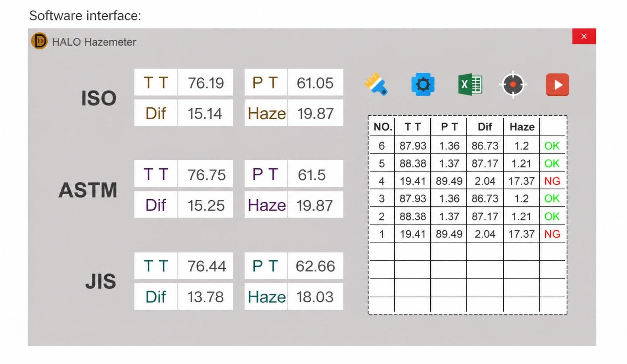Select the JIS Haze value 18.03
627x364 pixels.
pos(315,297)
